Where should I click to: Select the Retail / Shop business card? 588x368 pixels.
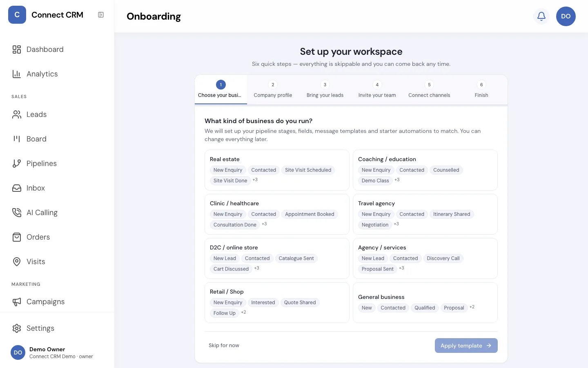pyautogui.click(x=277, y=303)
